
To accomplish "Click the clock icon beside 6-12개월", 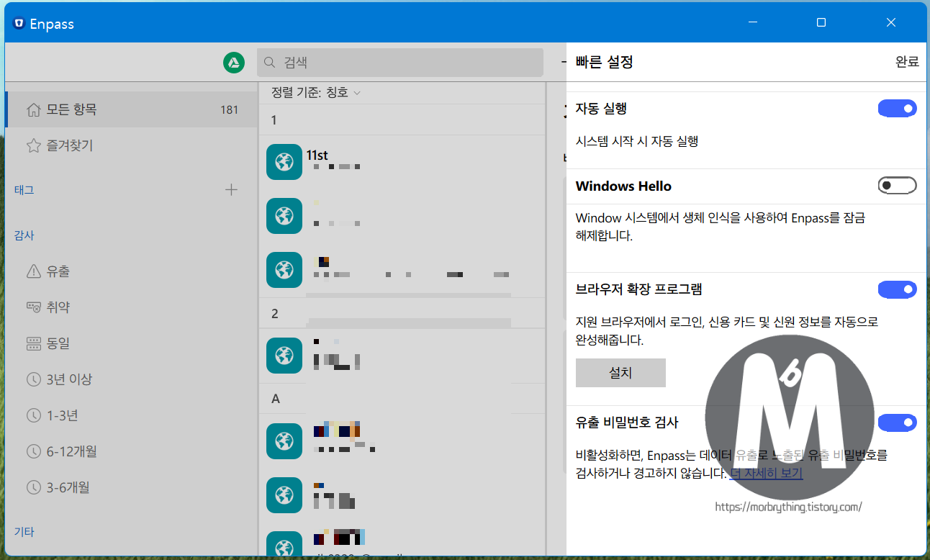I will click(x=33, y=451).
